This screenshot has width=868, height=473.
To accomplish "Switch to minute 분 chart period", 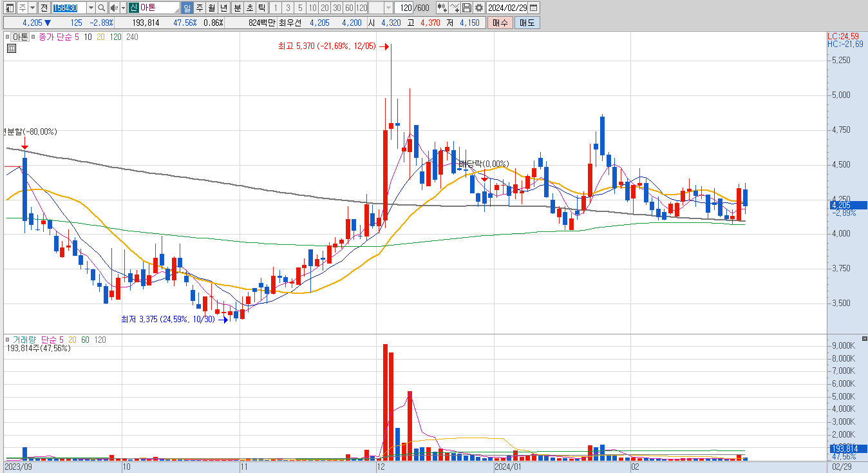I will pos(236,8).
